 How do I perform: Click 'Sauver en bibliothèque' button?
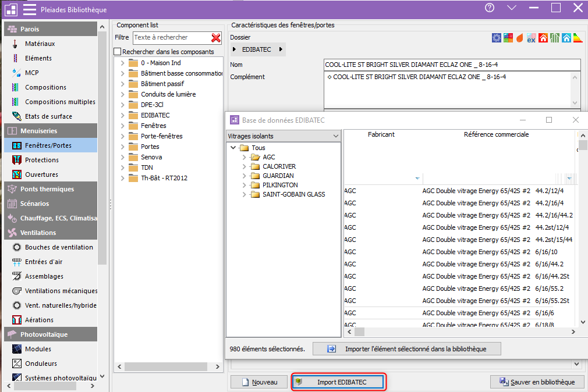coord(537,382)
